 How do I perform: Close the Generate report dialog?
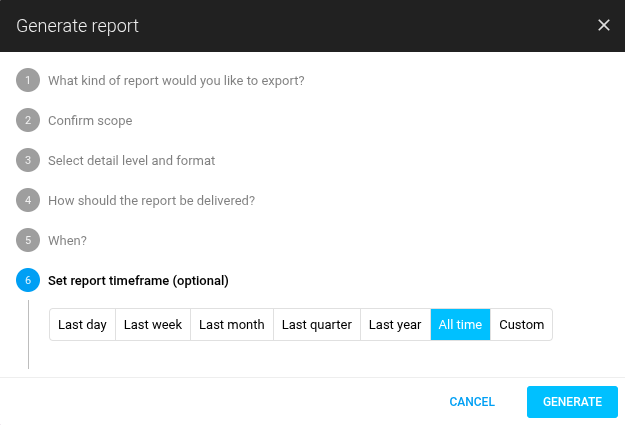(x=603, y=25)
